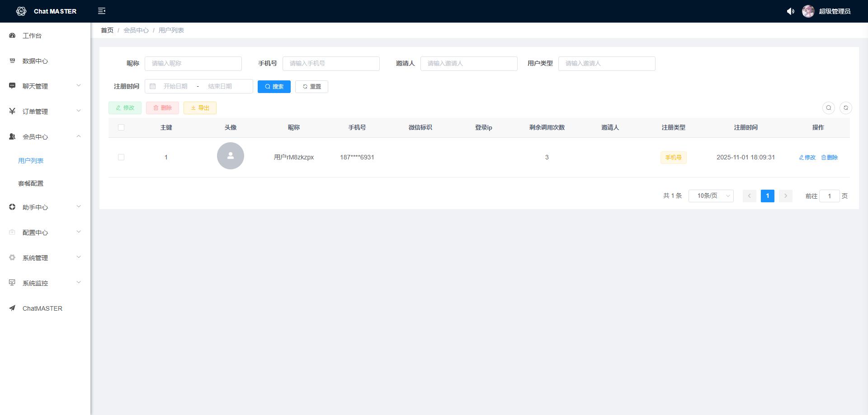The image size is (868, 415).
Task: Toggle search bar with round magnifier icon
Action: pos(828,108)
